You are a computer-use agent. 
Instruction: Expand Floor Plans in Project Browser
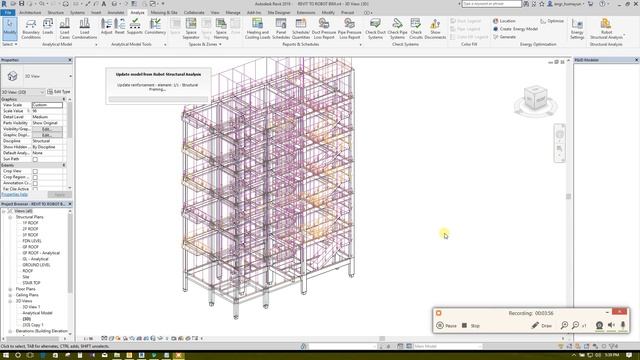coord(10,289)
